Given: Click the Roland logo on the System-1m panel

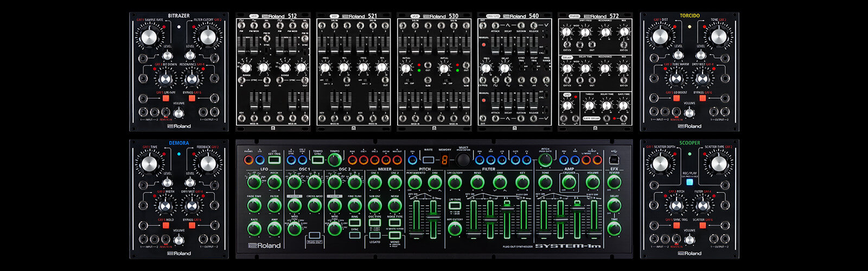Looking at the screenshot, I should click(264, 246).
